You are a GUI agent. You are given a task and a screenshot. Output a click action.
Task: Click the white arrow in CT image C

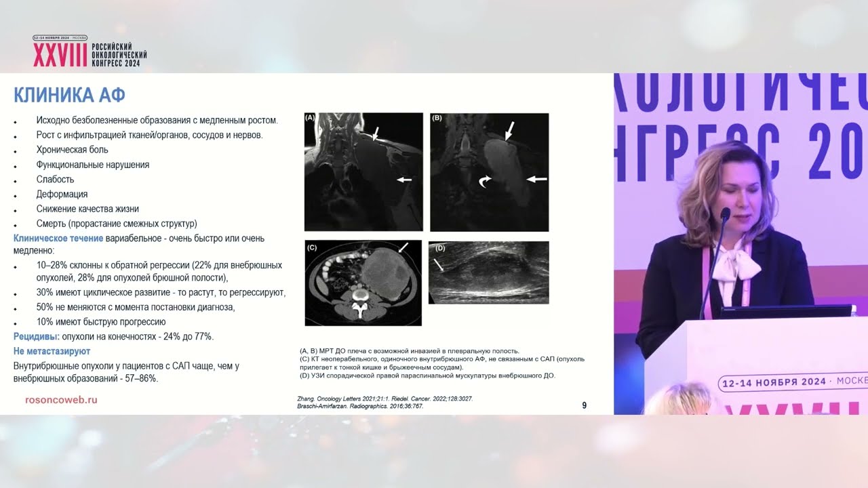[404, 248]
